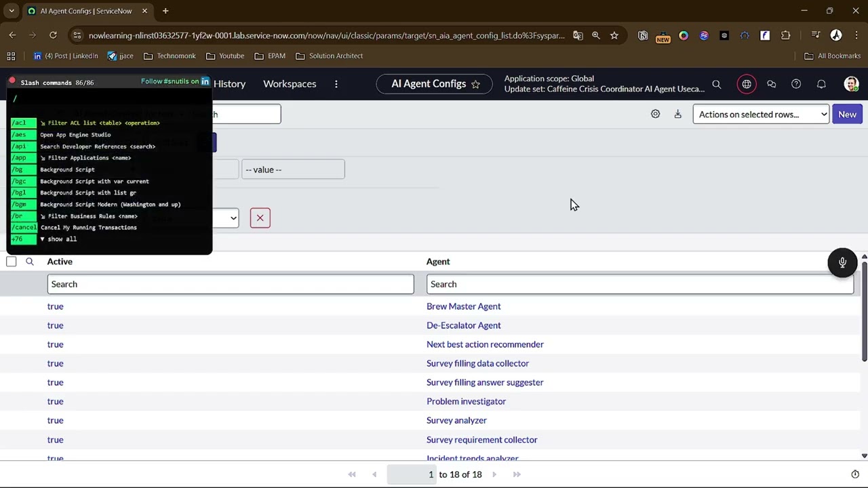Click the AI Agent Configs browser tab

87,11
